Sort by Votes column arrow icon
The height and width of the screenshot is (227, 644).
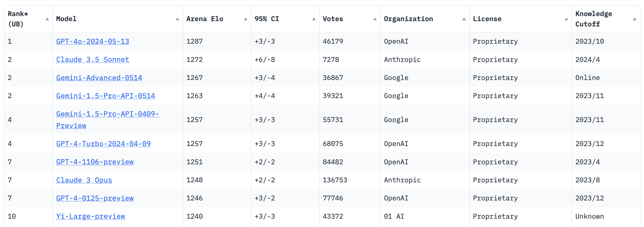coord(375,19)
